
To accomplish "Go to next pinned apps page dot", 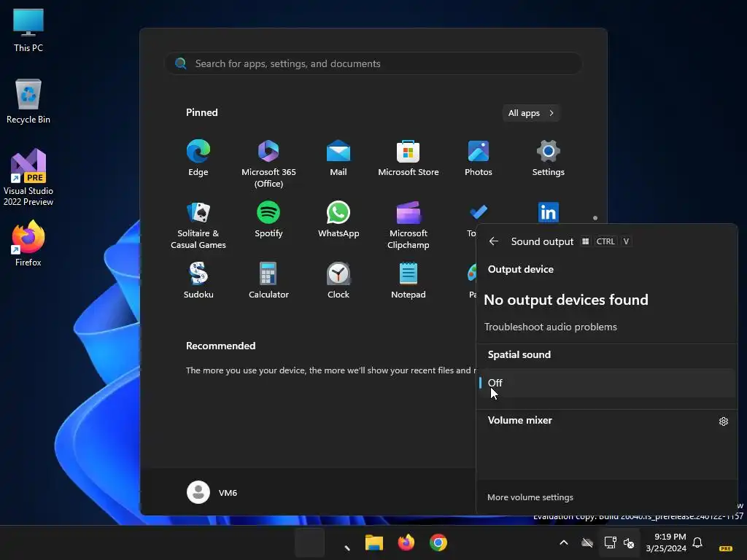I will pos(595,218).
